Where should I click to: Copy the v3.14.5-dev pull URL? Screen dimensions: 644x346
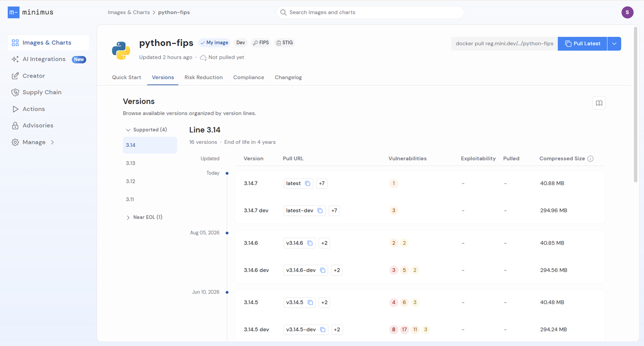click(322, 330)
